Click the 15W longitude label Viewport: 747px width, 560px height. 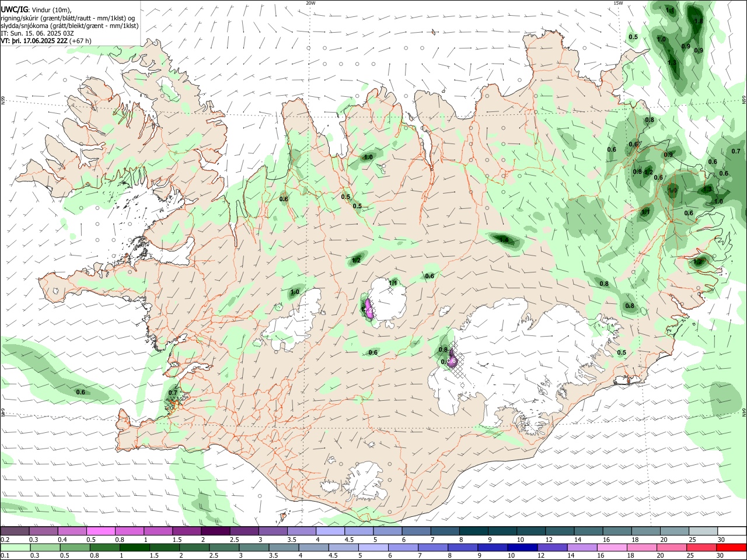pyautogui.click(x=617, y=3)
